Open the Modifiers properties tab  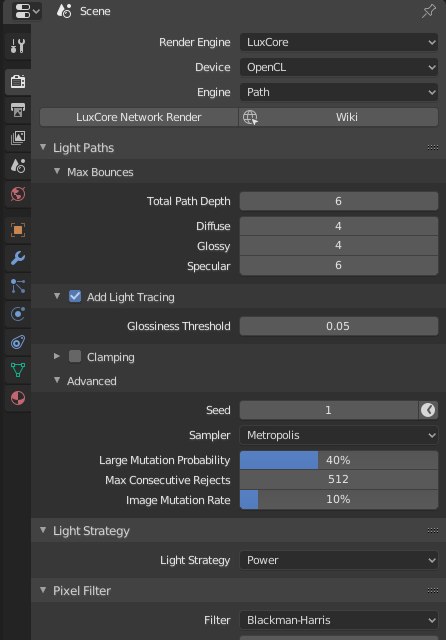pos(18,258)
